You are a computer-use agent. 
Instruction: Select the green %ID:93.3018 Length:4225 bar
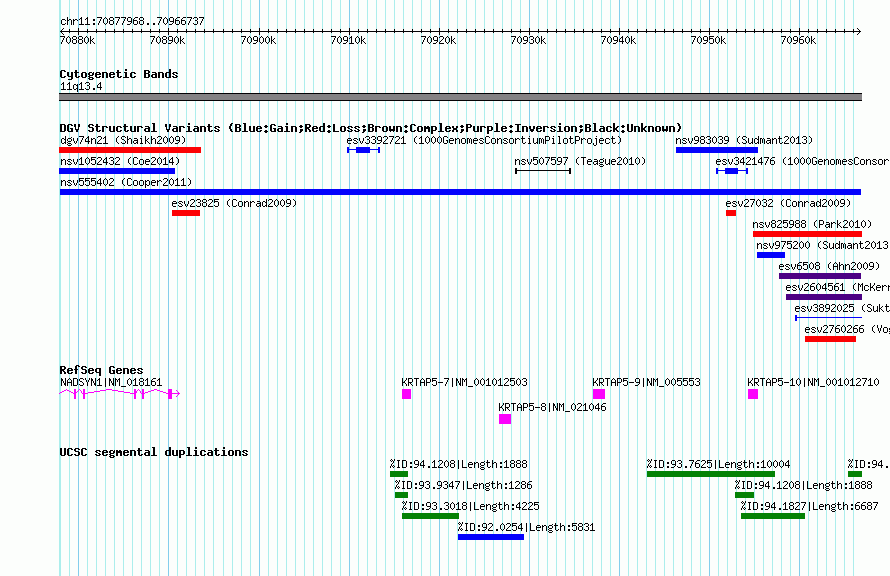[x=430, y=516]
